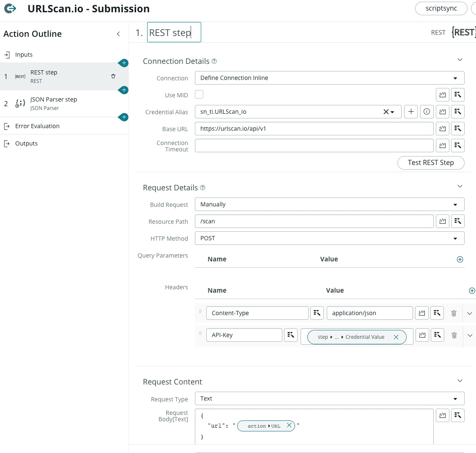
Task: Toggle scripting for Connection Timeout
Action: (x=443, y=146)
